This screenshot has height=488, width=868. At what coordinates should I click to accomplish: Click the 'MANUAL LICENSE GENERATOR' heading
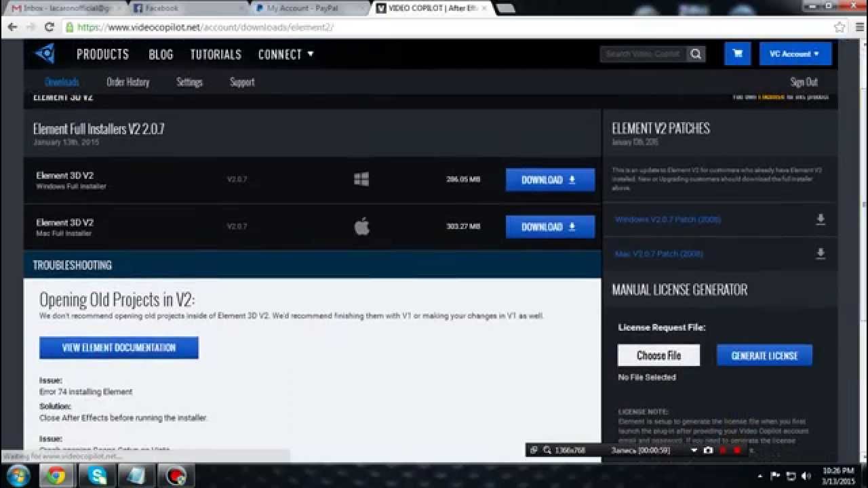[x=679, y=289]
